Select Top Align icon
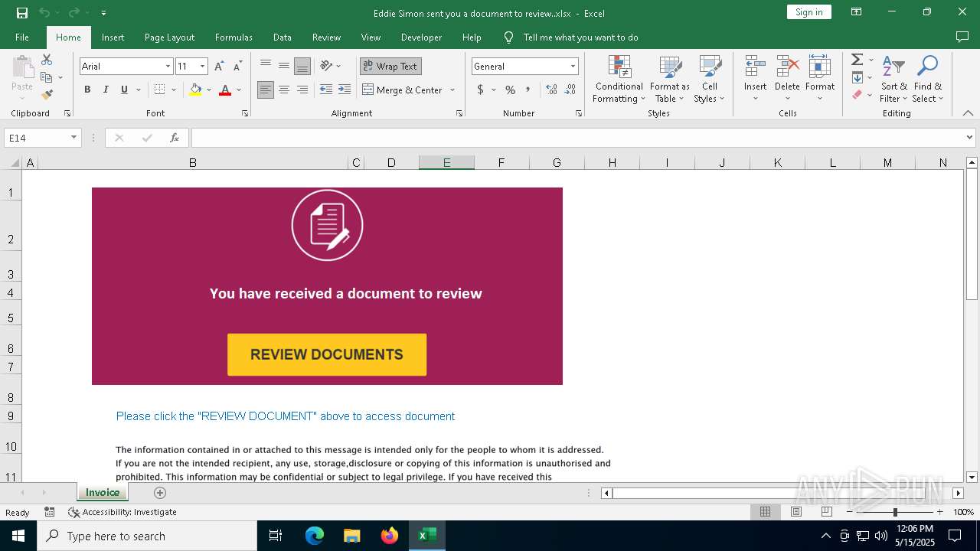980x551 pixels. (266, 66)
